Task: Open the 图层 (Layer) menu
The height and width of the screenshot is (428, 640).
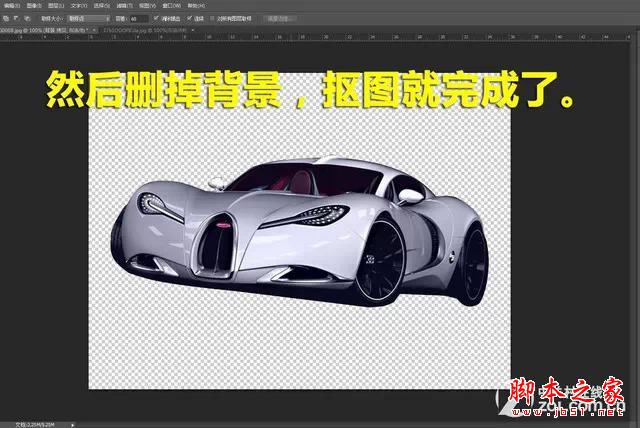Action: tap(56, 6)
